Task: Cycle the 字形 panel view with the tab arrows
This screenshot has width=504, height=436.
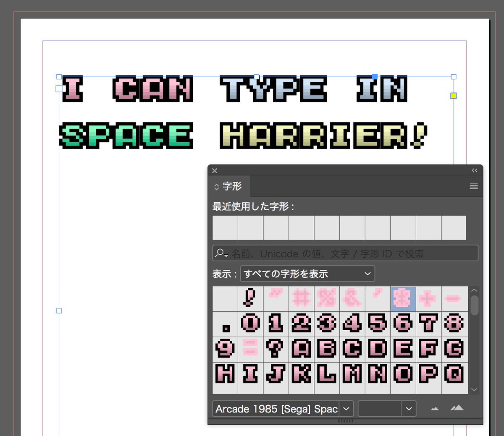Action: [217, 187]
